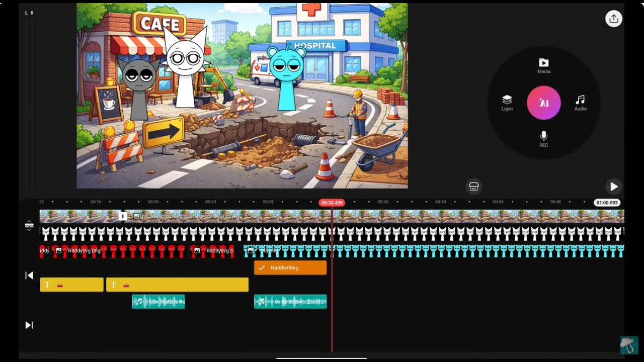Export the project with share icon
Viewport: 644px width, 362px height.
tap(614, 19)
